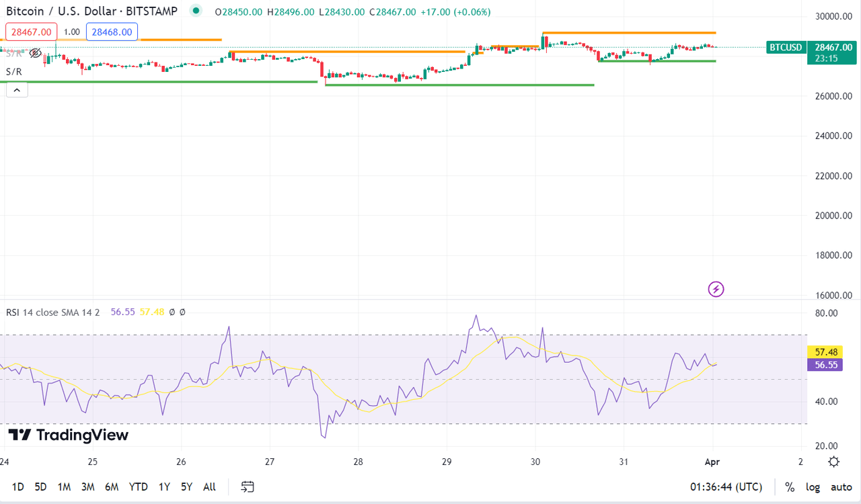
Task: Click the green market status dot
Action: (196, 11)
